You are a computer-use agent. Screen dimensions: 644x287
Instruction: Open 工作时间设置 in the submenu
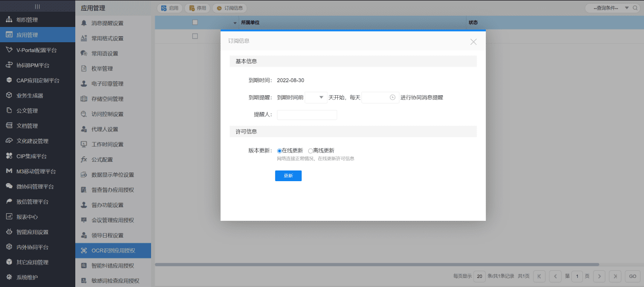(113, 144)
